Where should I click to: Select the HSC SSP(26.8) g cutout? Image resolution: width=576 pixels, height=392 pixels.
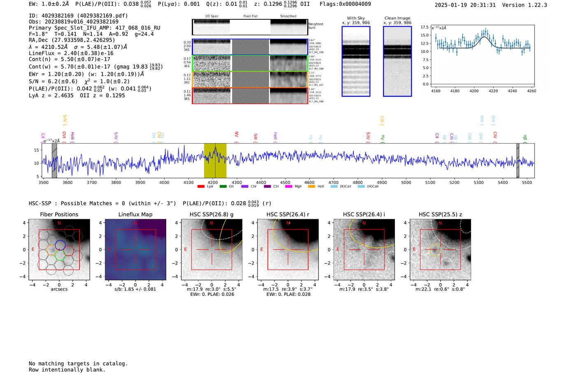[212, 250]
